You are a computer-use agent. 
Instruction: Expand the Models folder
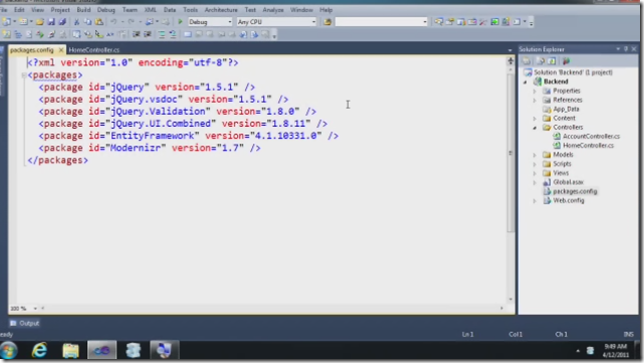(535, 155)
